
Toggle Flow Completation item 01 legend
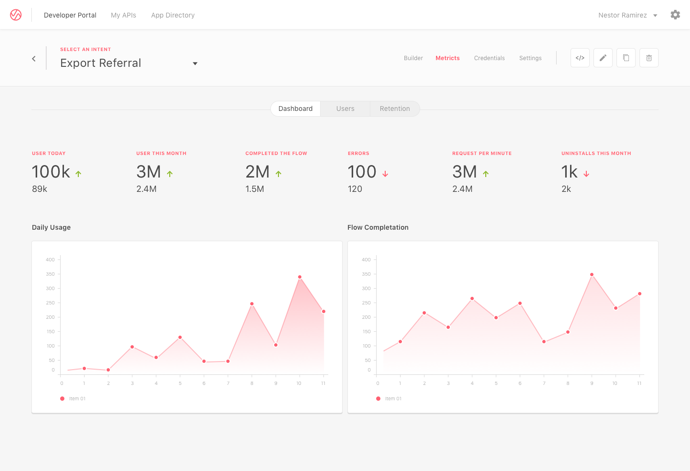[x=388, y=398]
